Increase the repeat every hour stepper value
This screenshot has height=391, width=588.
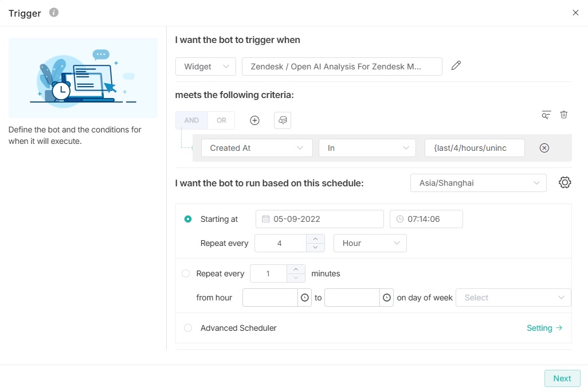(315, 238)
